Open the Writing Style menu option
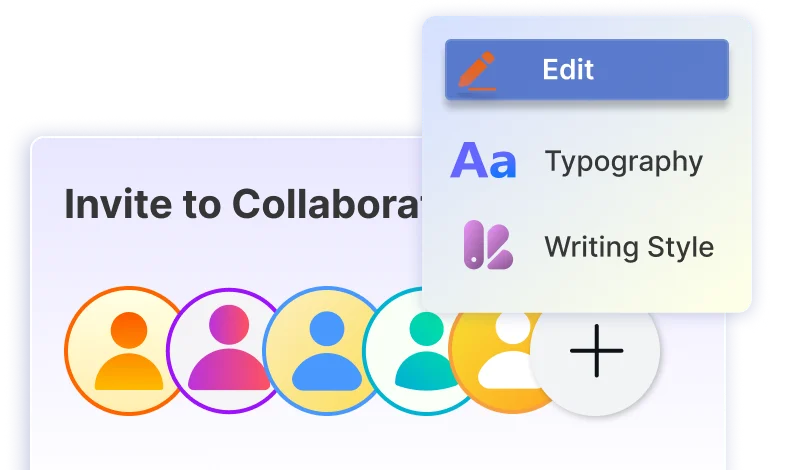Image resolution: width=788 pixels, height=470 pixels. pyautogui.click(x=586, y=246)
